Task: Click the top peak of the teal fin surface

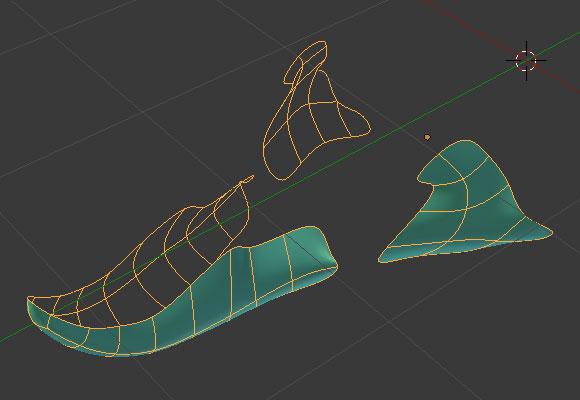Action: pos(465,142)
